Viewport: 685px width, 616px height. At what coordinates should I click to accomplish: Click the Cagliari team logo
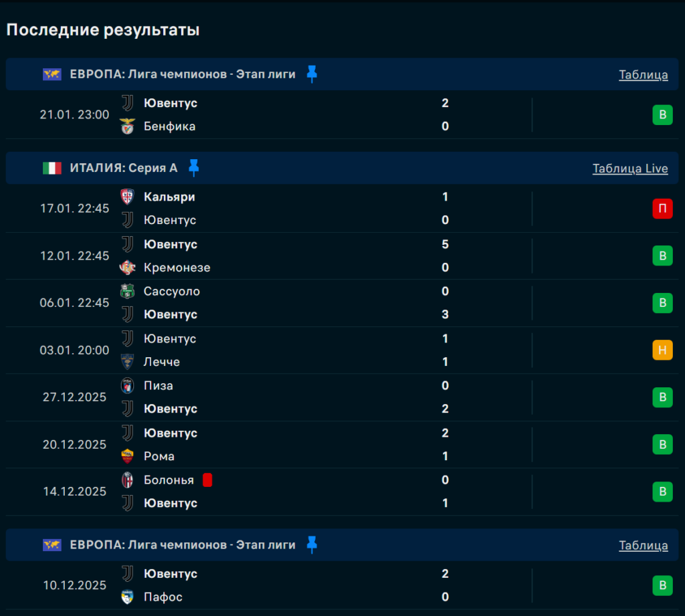pyautogui.click(x=127, y=197)
